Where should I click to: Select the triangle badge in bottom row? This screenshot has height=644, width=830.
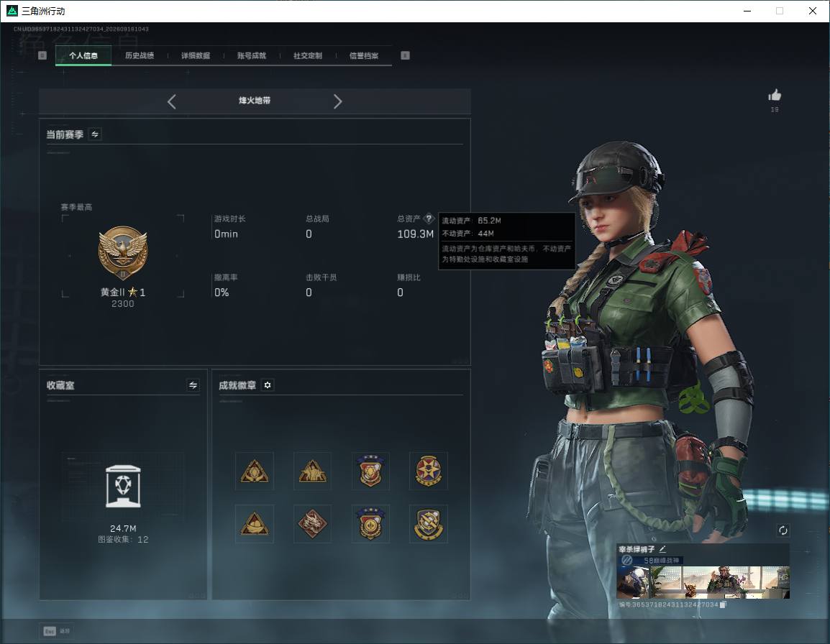pyautogui.click(x=255, y=524)
